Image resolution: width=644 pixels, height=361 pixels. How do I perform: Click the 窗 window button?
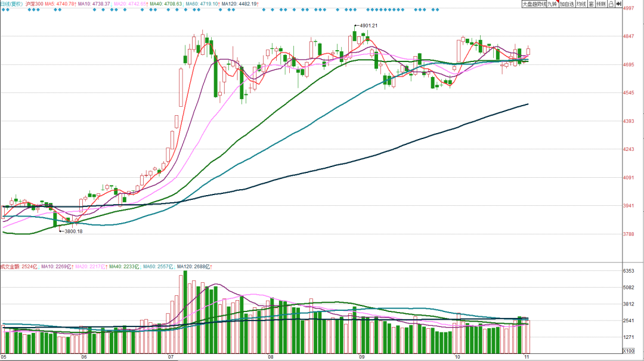(x=592, y=4)
